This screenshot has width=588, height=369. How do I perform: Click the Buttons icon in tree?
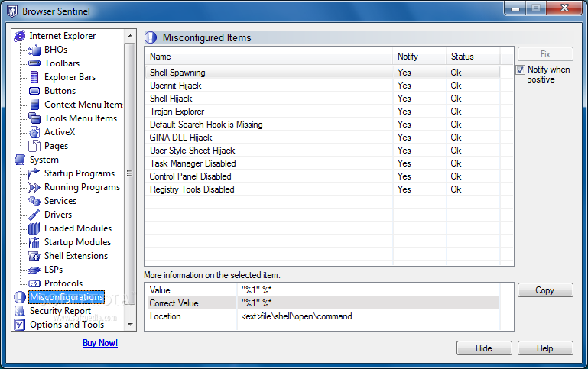pos(34,91)
